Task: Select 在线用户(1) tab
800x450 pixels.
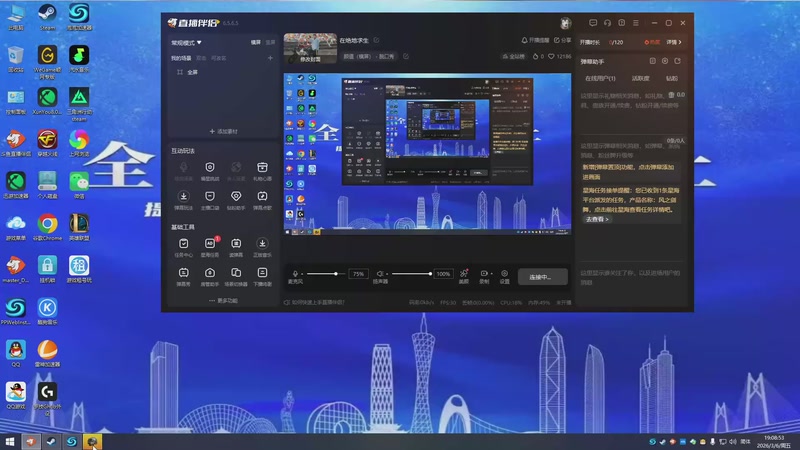Action: 600,79
